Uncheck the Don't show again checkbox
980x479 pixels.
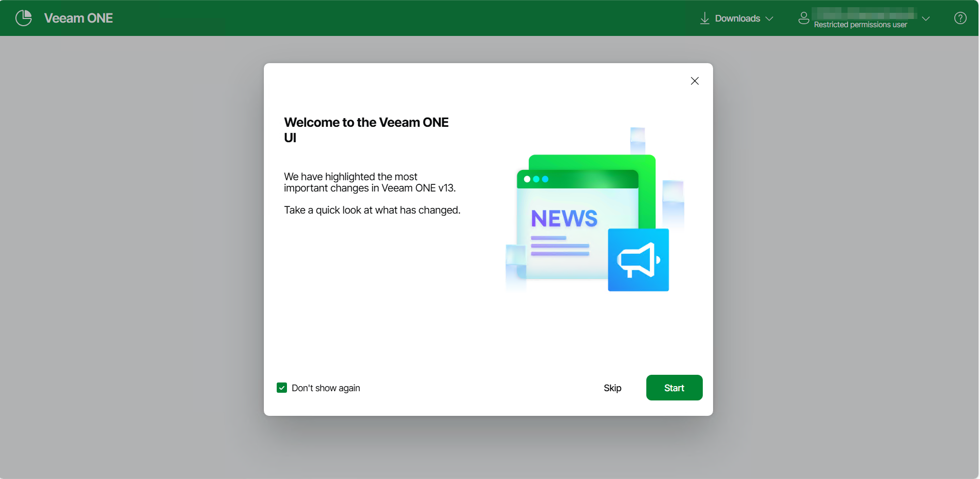pyautogui.click(x=282, y=388)
